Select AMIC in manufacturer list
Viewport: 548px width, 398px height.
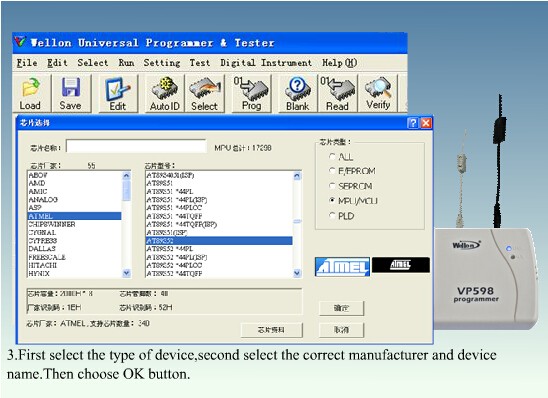click(x=74, y=191)
